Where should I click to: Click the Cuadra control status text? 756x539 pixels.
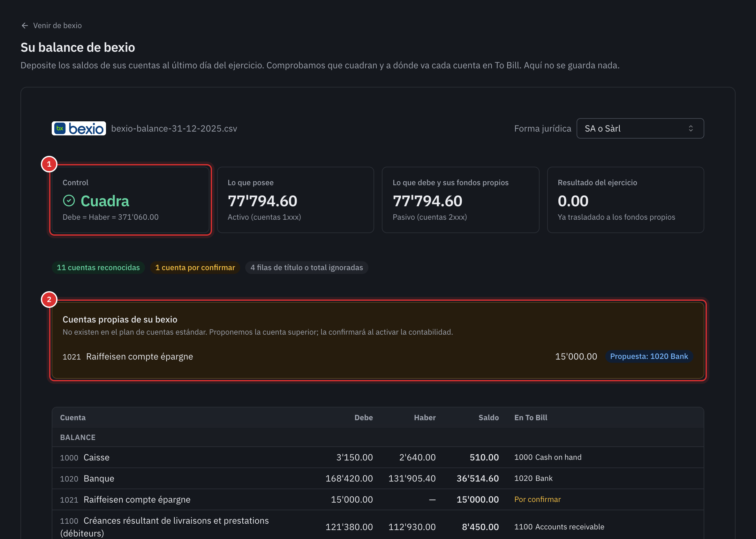click(x=105, y=201)
